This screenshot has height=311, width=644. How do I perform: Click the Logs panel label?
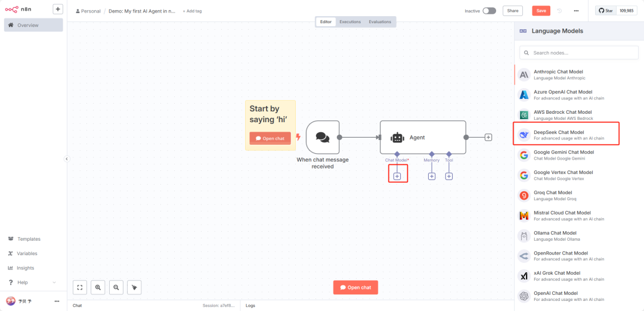click(250, 306)
